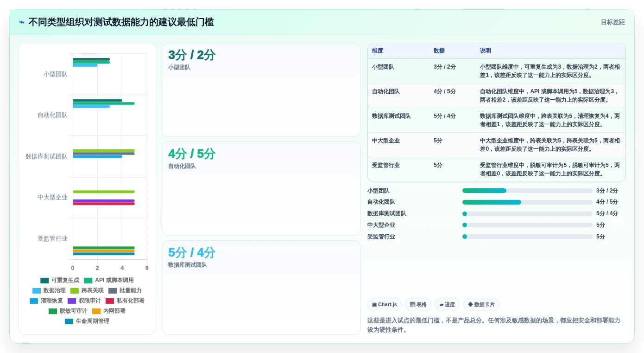Click the 中大型企业 chart axis label
The height and width of the screenshot is (353, 644).
(x=53, y=197)
